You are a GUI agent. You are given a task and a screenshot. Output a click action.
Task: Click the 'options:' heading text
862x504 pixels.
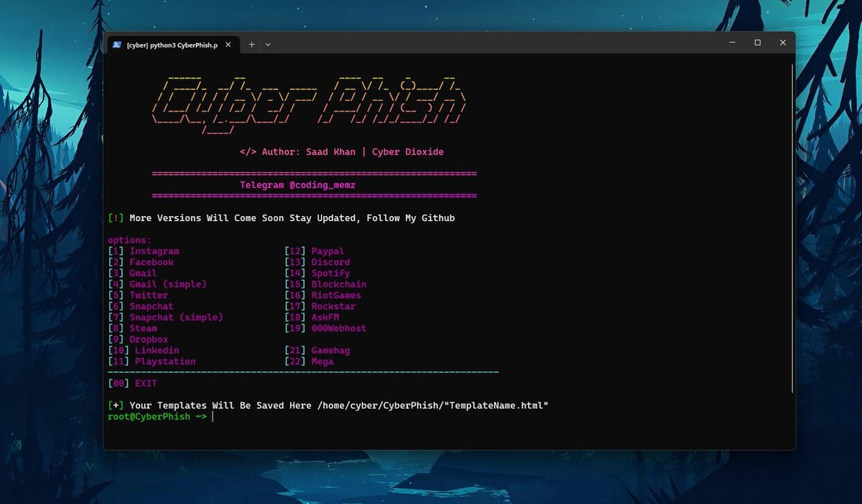point(129,240)
